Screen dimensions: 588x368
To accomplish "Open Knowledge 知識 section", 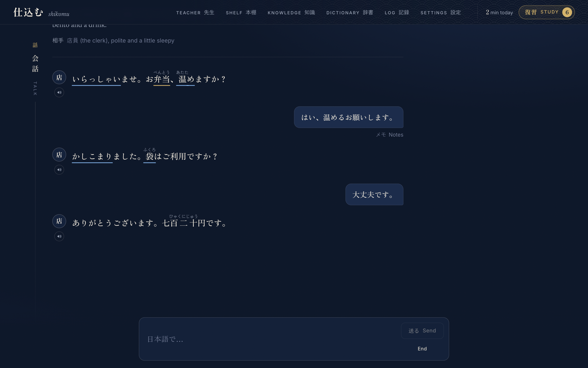I will pos(291,12).
